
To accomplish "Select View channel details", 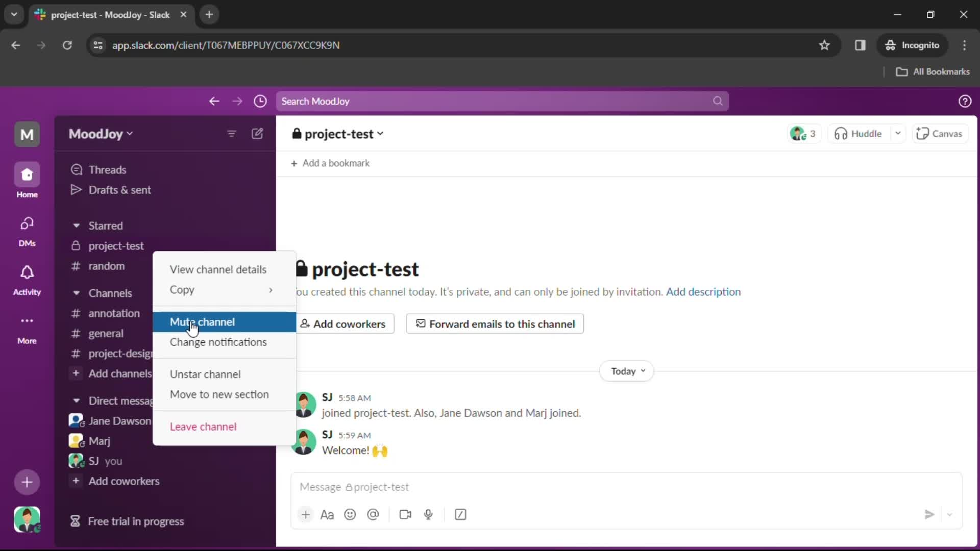I will click(x=224, y=269).
